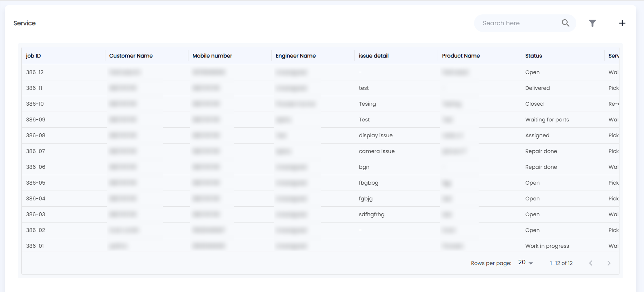The height and width of the screenshot is (292, 644).
Task: Select job ID 386-01
Action: pyautogui.click(x=35, y=246)
